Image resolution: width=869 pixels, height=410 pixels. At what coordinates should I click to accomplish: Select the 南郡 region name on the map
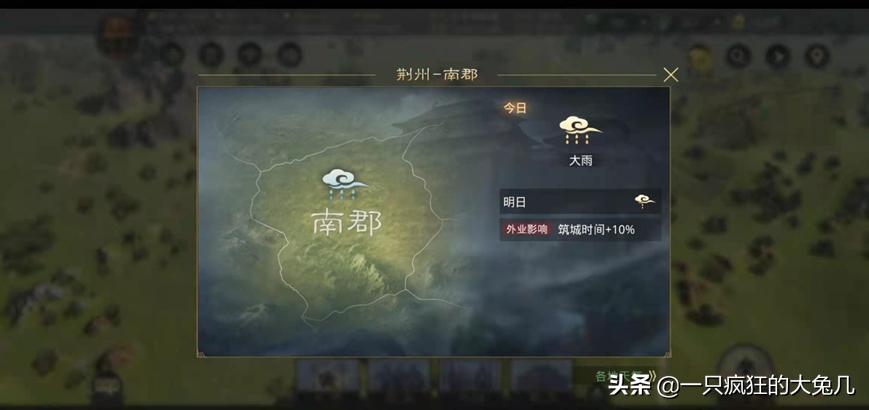pos(346,223)
